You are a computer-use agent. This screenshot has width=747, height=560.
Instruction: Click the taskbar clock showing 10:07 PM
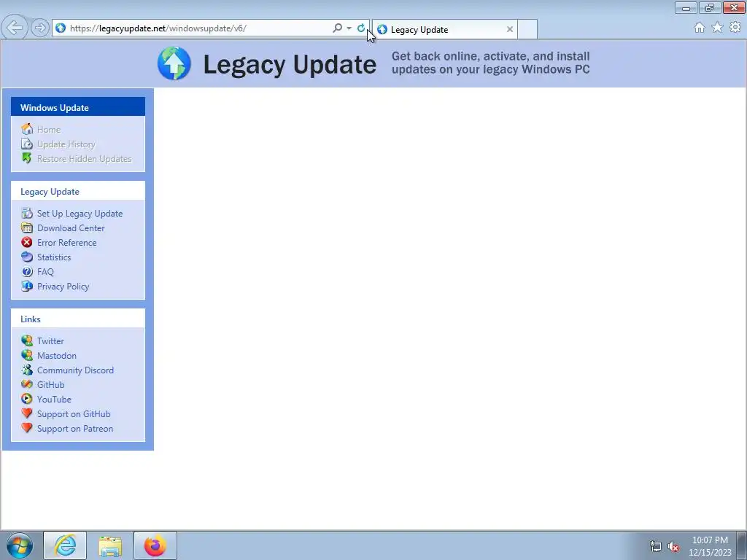pos(710,546)
